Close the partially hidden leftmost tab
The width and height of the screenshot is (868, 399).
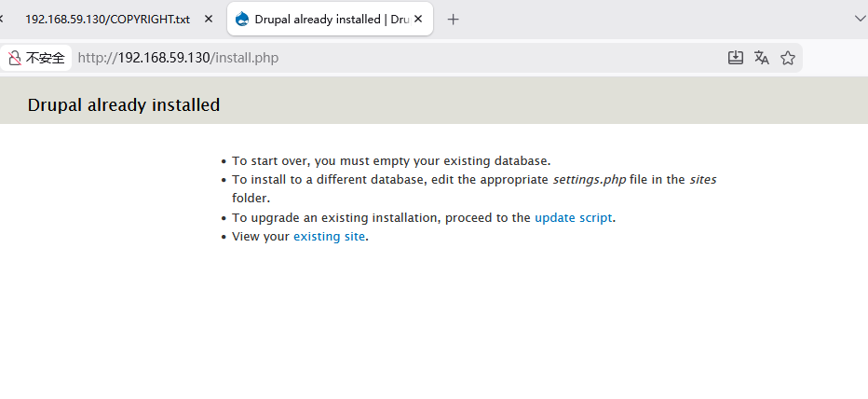(x=2, y=19)
